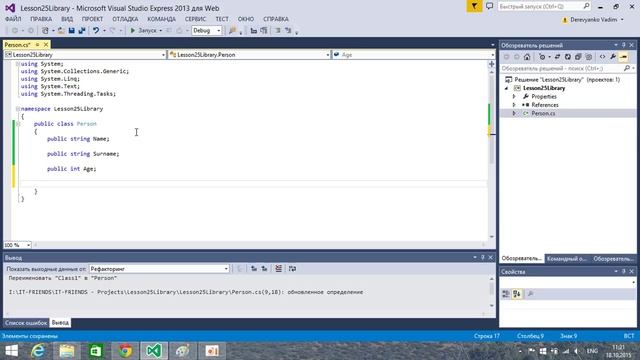Expand the References node in Solution Explorer
Screen dimensions: 640x360
(x=514, y=105)
